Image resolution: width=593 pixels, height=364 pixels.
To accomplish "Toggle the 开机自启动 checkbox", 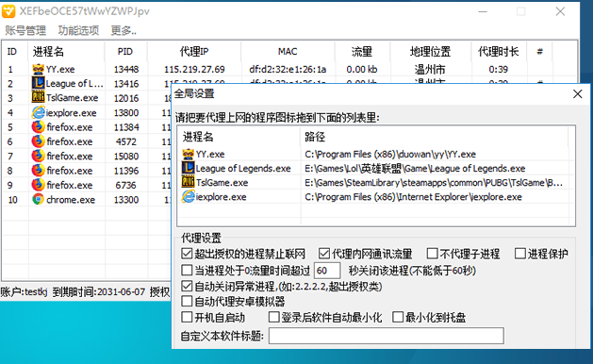I will (x=187, y=317).
